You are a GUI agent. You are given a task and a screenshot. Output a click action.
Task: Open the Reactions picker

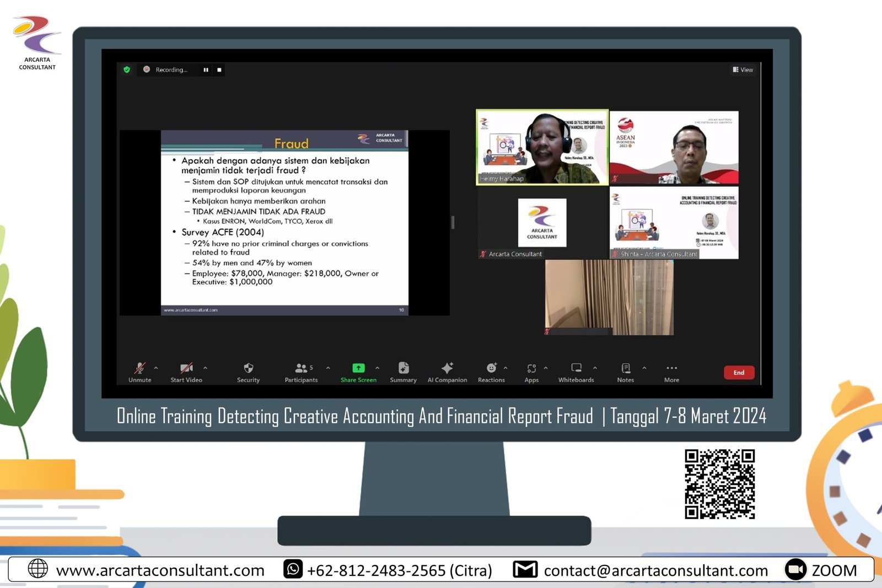pyautogui.click(x=491, y=369)
